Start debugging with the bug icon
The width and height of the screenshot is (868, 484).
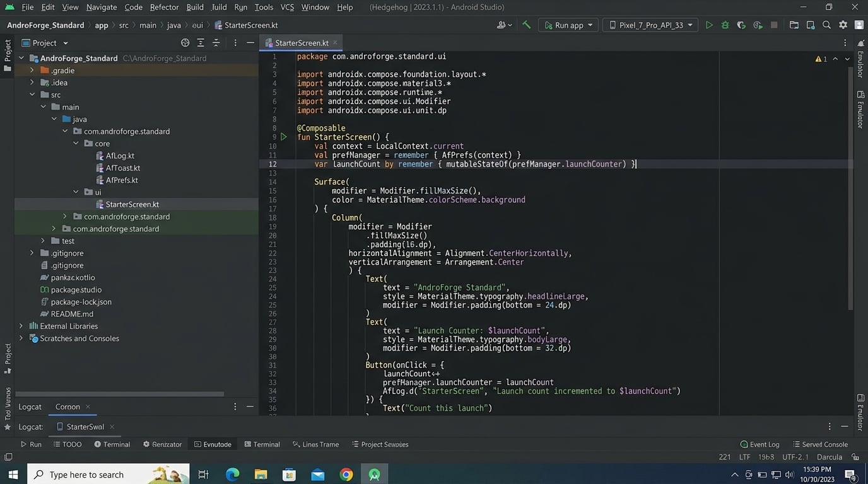[x=725, y=25]
